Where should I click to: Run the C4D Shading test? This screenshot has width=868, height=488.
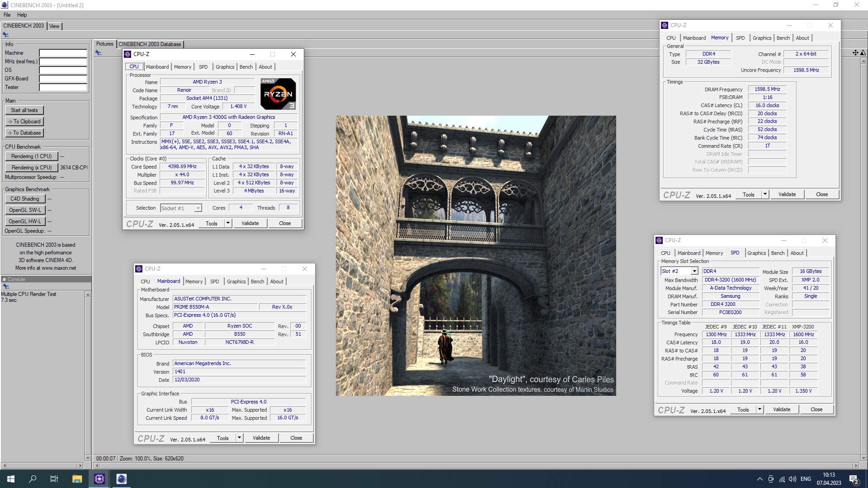[x=25, y=199]
